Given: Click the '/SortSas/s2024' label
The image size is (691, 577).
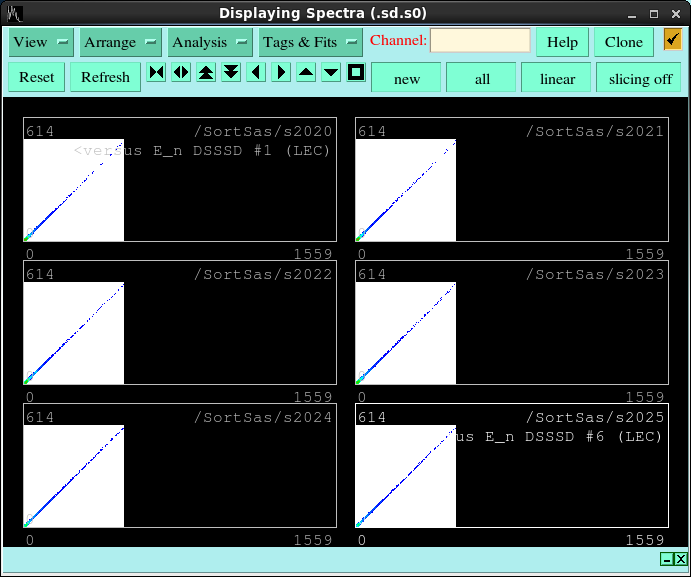Looking at the screenshot, I should pyautogui.click(x=263, y=417).
